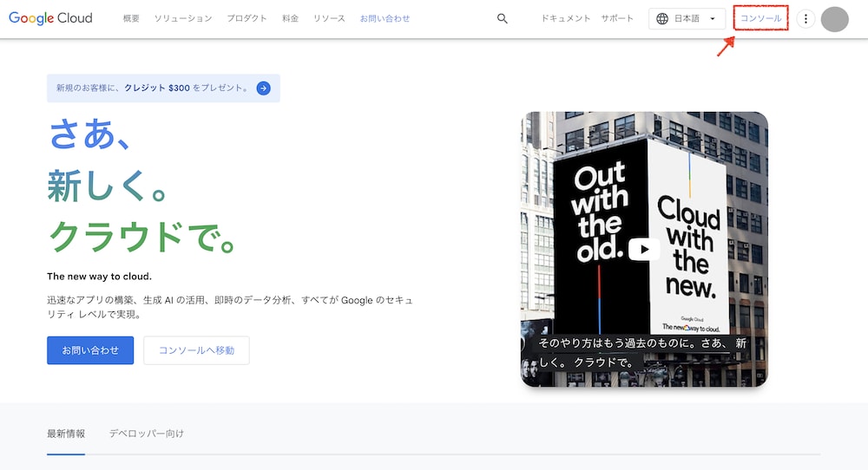
Task: Click the クラウドで。 headline text
Action: pyautogui.click(x=142, y=238)
